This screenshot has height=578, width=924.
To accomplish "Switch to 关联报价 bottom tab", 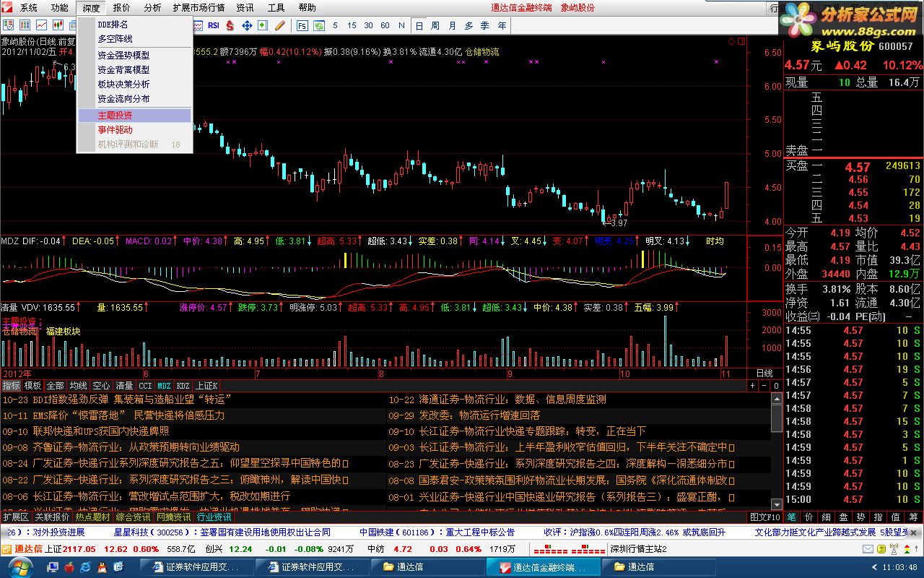I will tap(52, 517).
